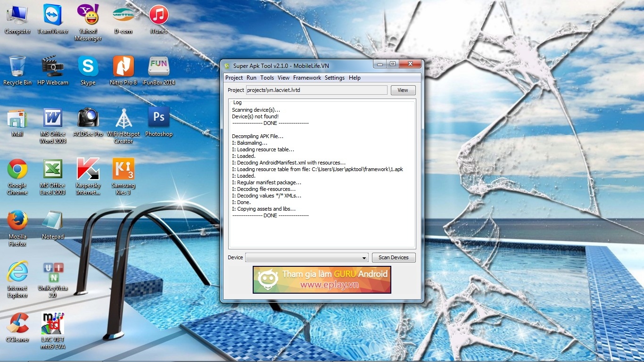Click the 'Decompiling APK File...' log line
Viewport: 644px width, 362px height.
tap(257, 136)
